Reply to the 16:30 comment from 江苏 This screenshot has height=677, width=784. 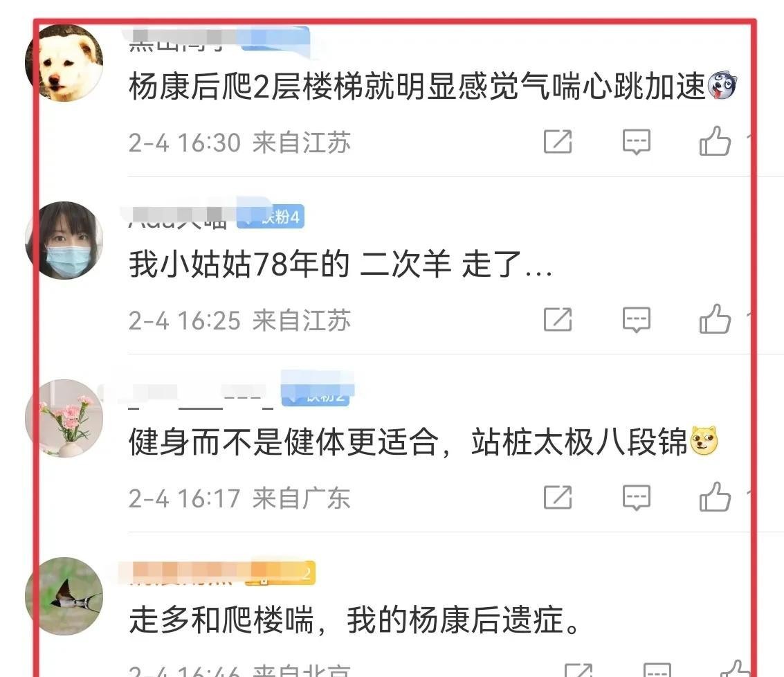coord(636,142)
